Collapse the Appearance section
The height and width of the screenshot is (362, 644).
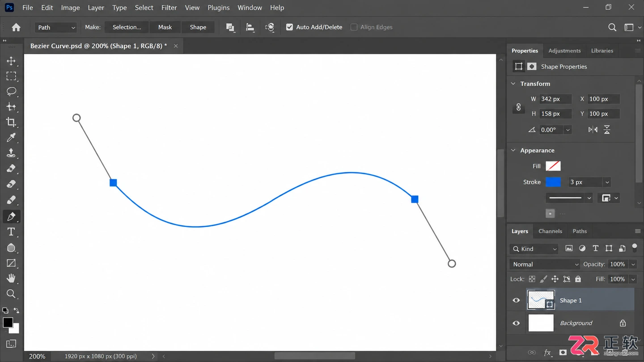[513, 150]
